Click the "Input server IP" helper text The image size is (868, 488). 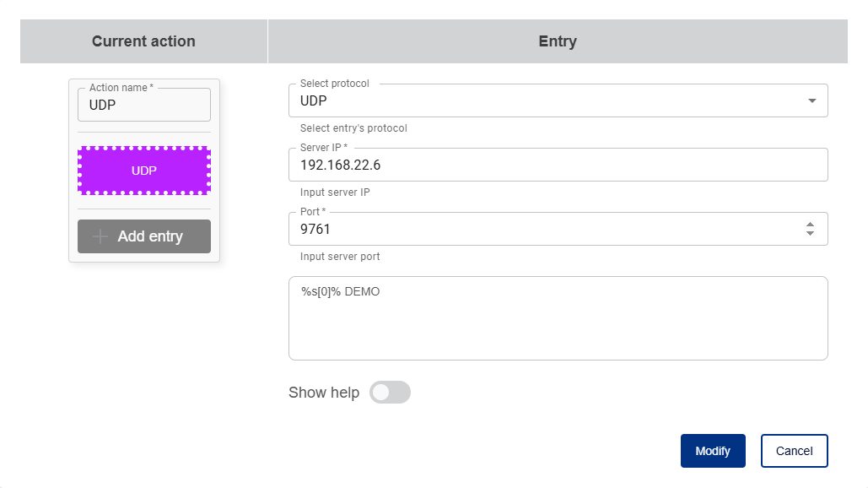pyautogui.click(x=335, y=192)
